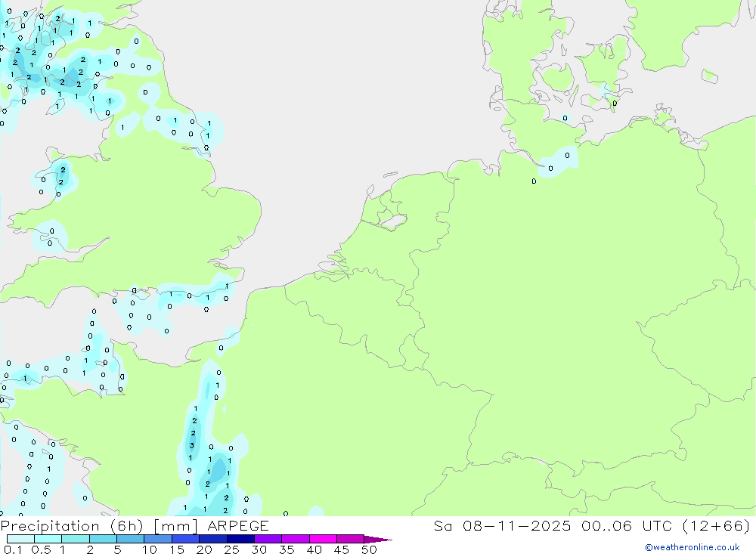756x554 pixels.
Task: Click the legend label 50
Action: pos(369,549)
